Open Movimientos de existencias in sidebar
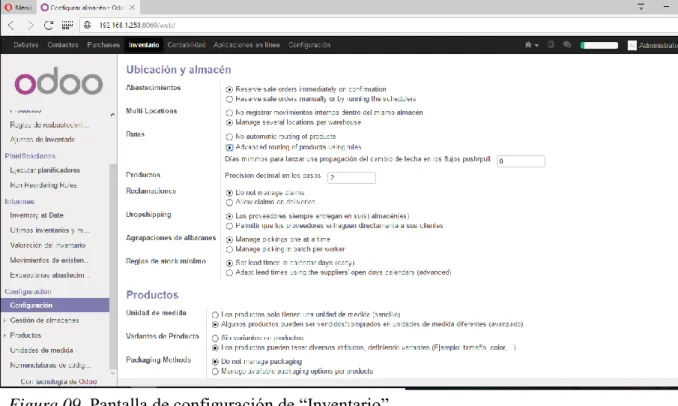 click(x=49, y=260)
